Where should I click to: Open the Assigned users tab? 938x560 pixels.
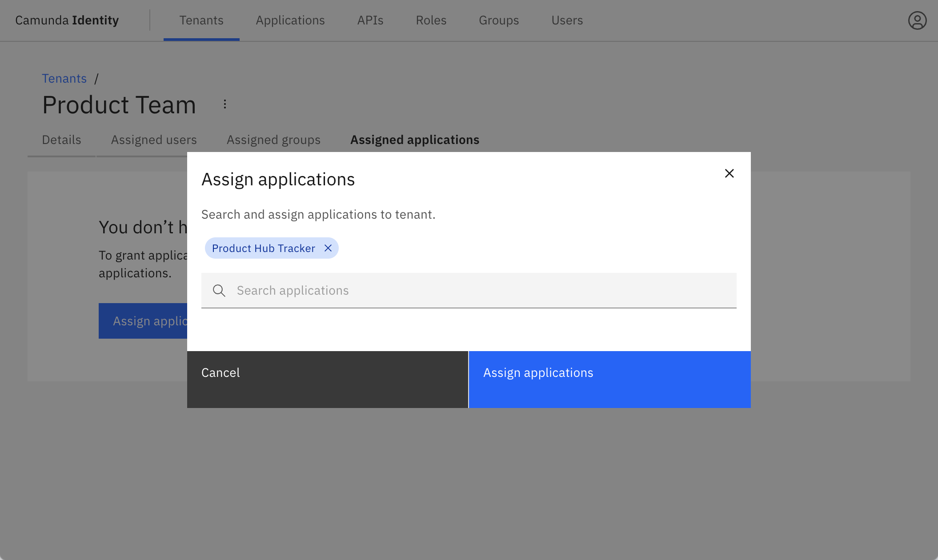tap(154, 140)
